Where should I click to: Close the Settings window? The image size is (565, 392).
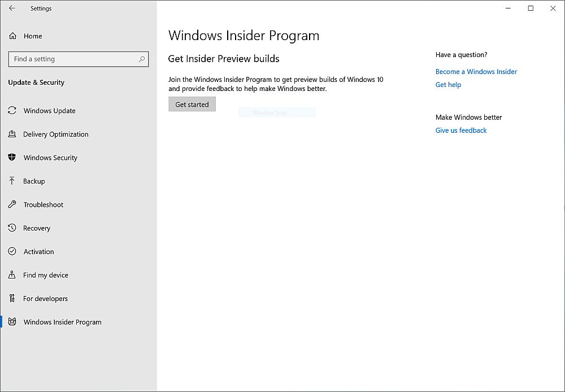[x=553, y=8]
